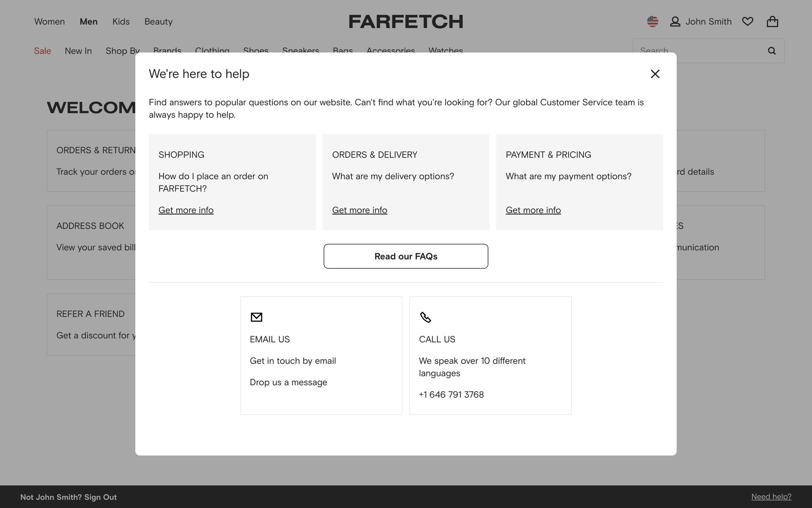Select the Beauty department tab
Screen dimensions: 812x508
click(158, 22)
